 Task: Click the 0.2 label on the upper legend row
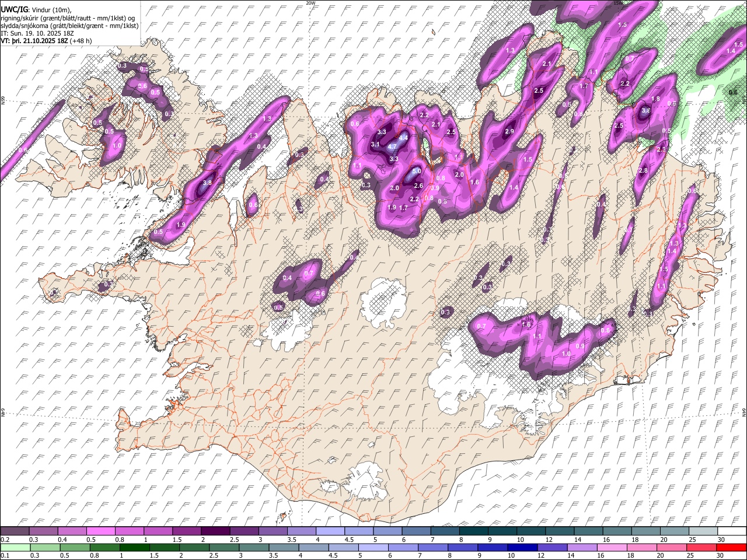(5, 540)
